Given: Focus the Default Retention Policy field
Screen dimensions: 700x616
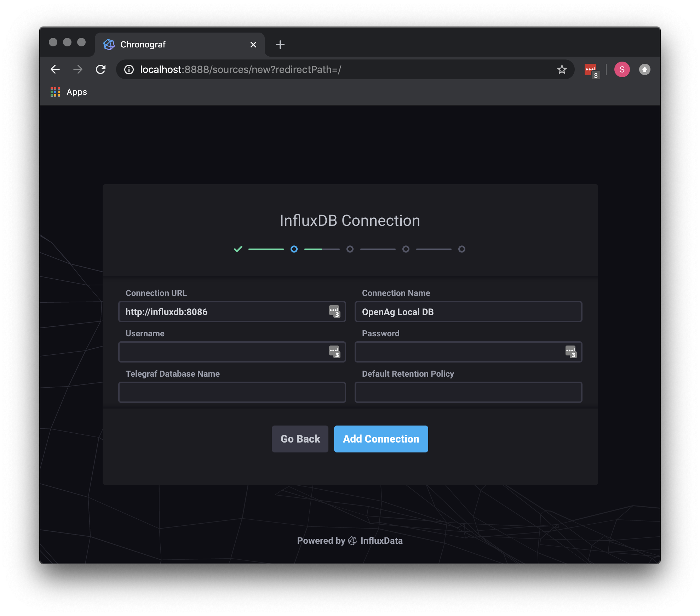Looking at the screenshot, I should click(x=468, y=392).
